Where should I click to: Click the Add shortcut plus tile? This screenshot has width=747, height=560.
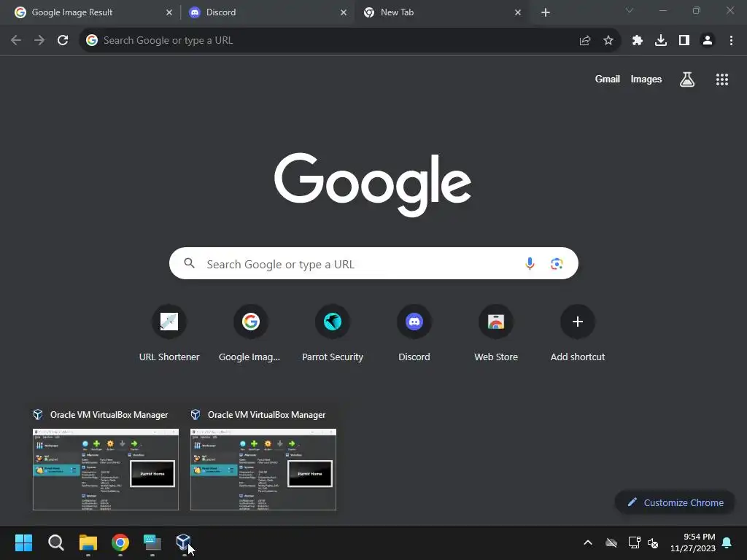[x=578, y=334]
